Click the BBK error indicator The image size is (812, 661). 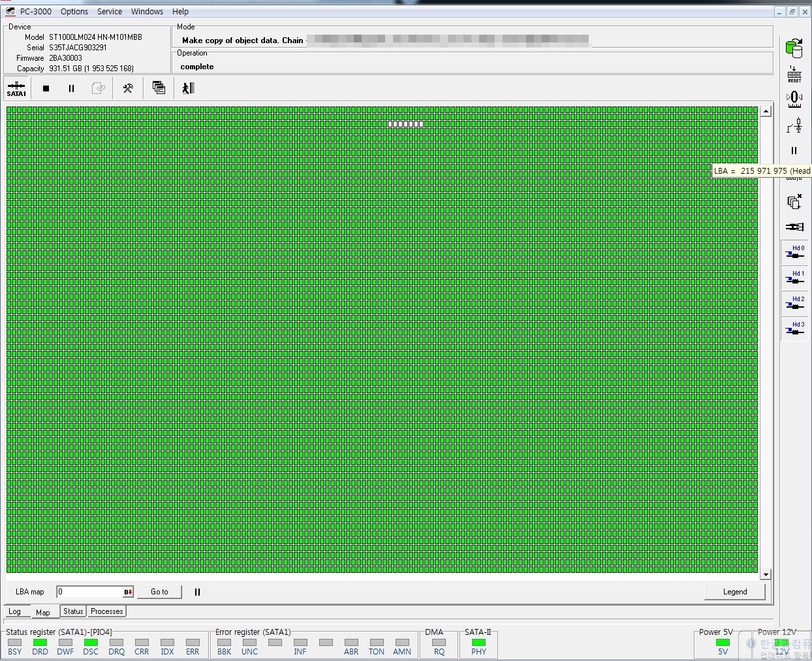(224, 643)
